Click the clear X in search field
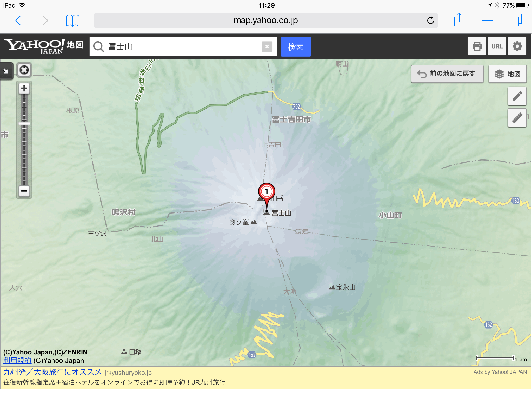Image resolution: width=532 pixels, height=399 pixels. point(267,46)
